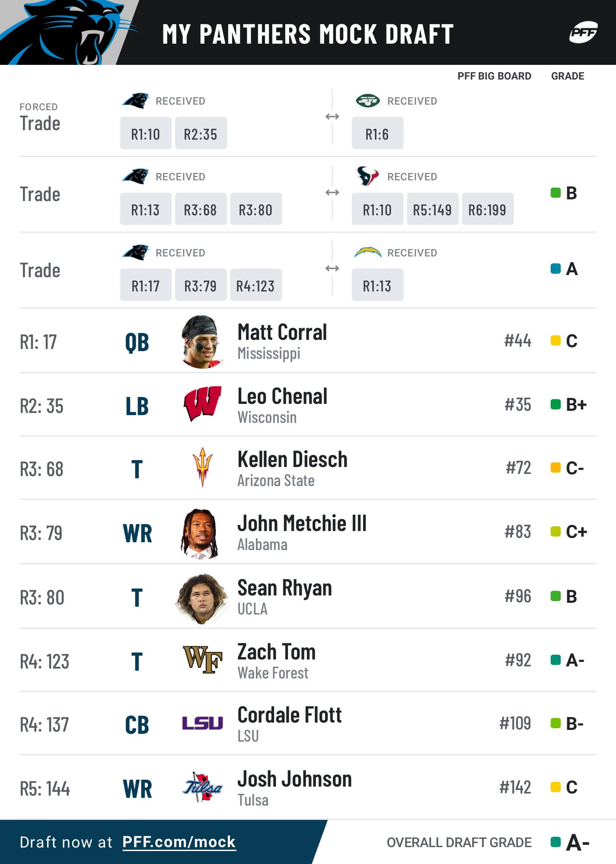The height and width of the screenshot is (864, 616).
Task: Click the yellow C grade swatch for Matt Corral
Action: click(x=555, y=341)
